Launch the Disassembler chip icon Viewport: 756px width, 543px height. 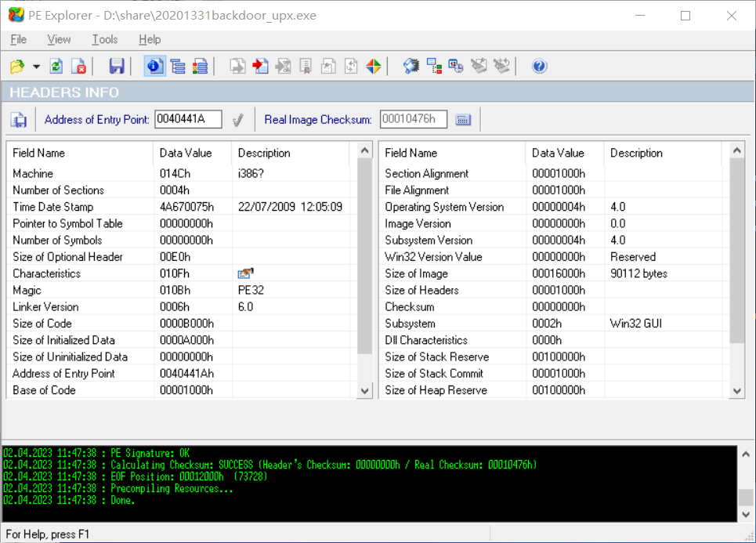click(x=411, y=66)
